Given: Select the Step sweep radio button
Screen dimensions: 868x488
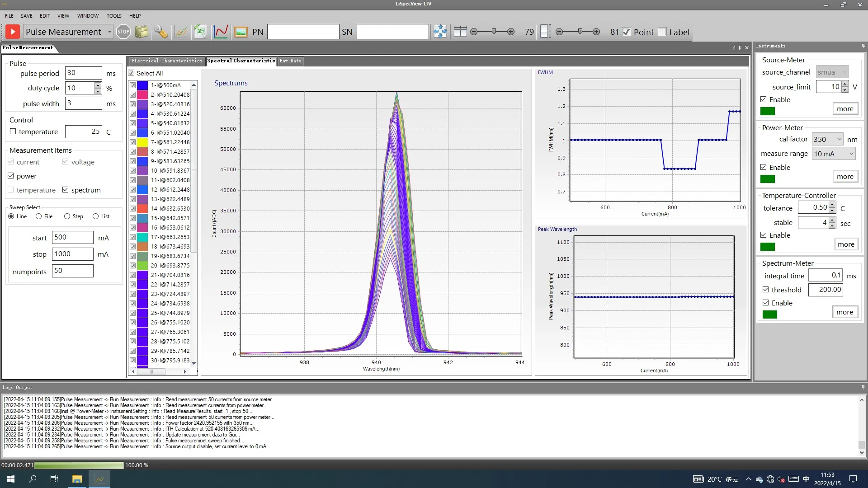Looking at the screenshot, I should 67,216.
